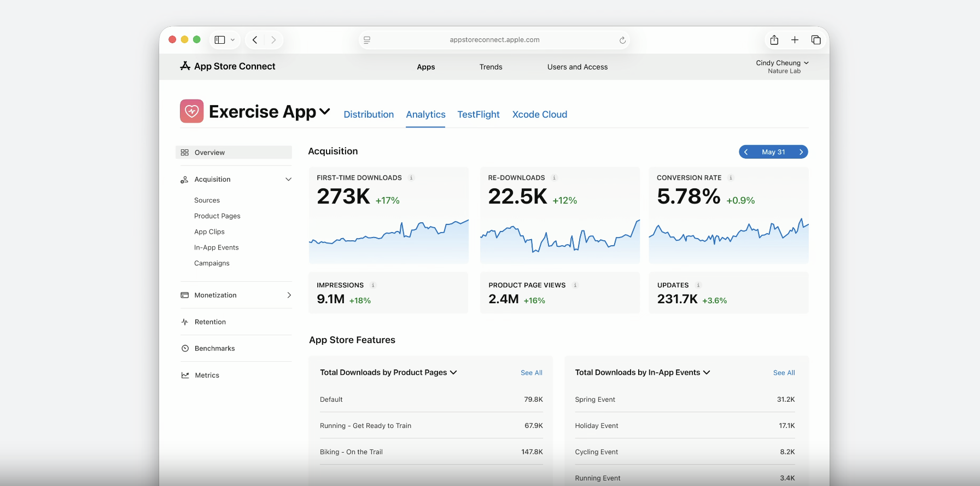Collapse the Acquisition section chevron
The image size is (980, 486).
point(288,180)
